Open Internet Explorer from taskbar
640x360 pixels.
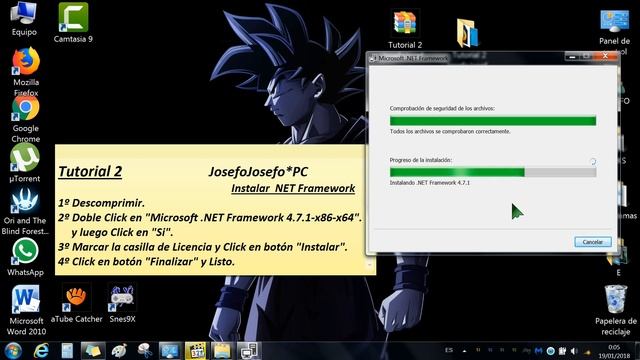pyautogui.click(x=41, y=351)
